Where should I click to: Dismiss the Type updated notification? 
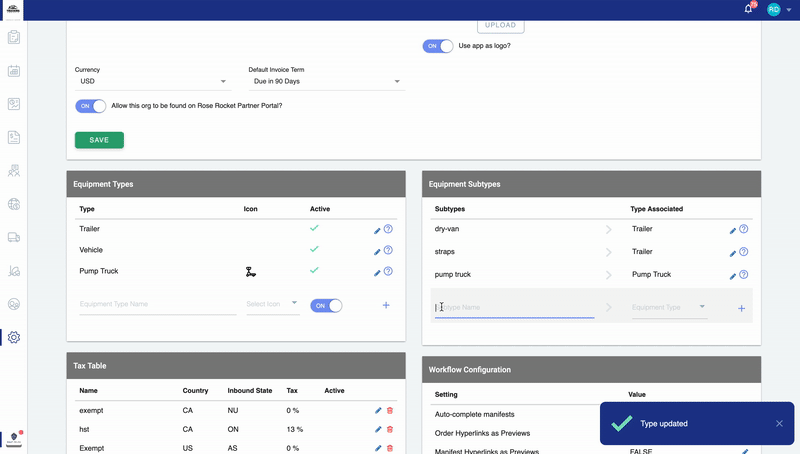coord(779,423)
